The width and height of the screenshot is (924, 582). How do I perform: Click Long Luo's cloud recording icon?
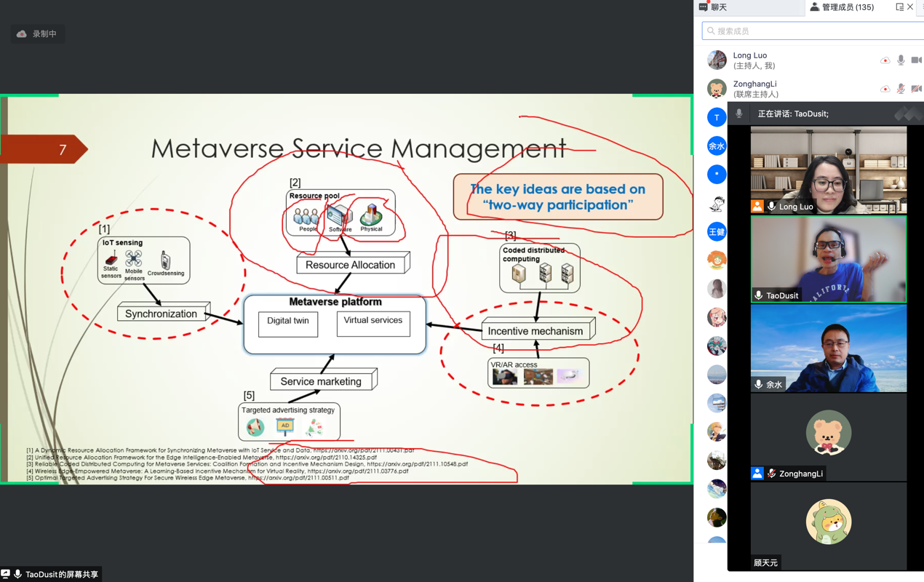[885, 60]
